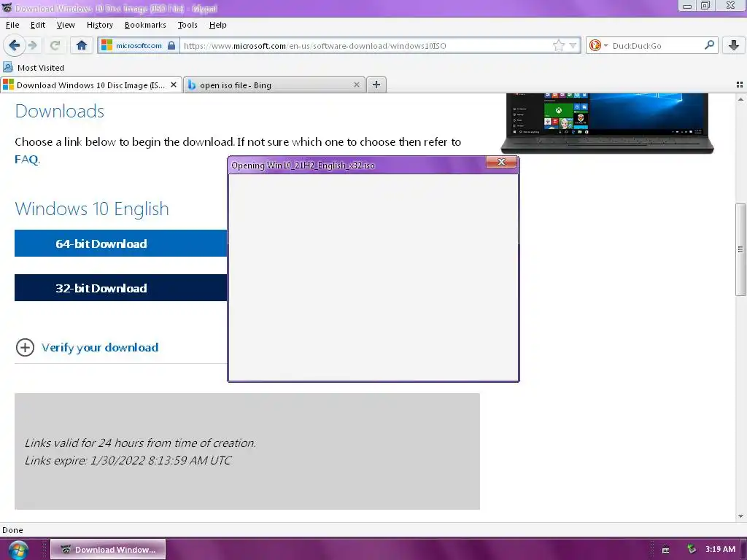Click the scrollbar down arrow
Screen dimensions: 747x560
tap(740, 516)
